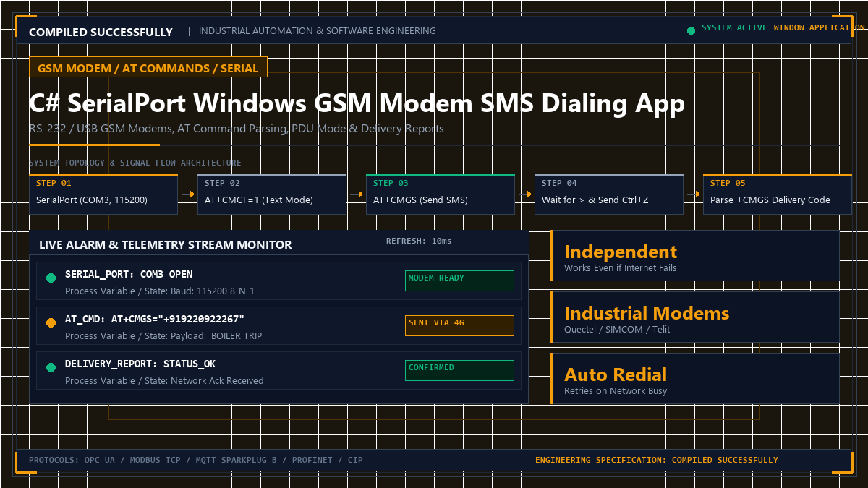
Task: Click the SERIAL_PORT: COM3 OPEN text
Action: click(x=129, y=275)
